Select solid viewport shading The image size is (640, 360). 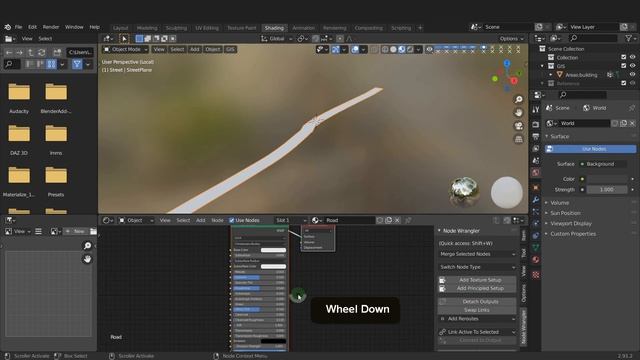[x=393, y=49]
